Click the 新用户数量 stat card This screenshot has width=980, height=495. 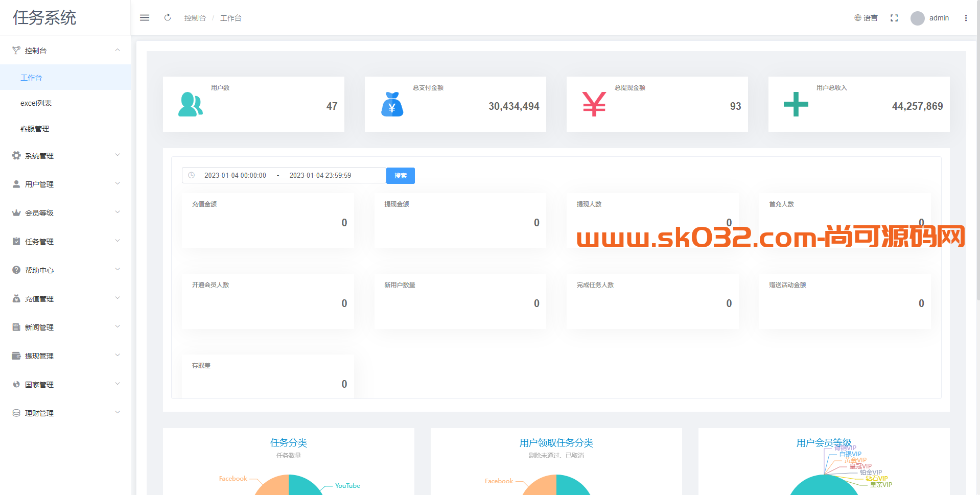click(460, 301)
